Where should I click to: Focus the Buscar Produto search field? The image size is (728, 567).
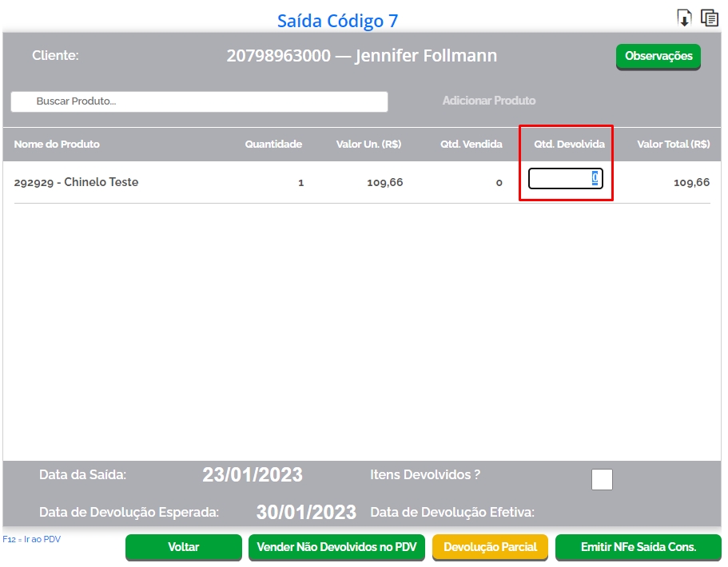tap(199, 101)
